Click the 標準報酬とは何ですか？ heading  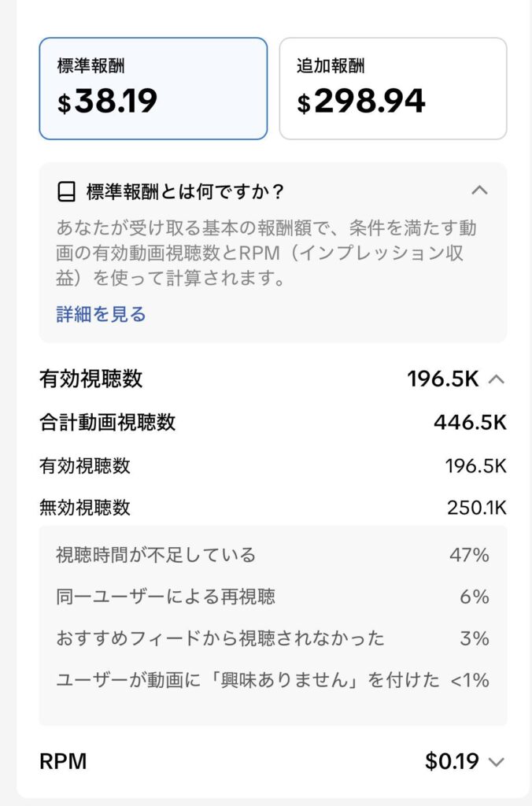coord(185,191)
